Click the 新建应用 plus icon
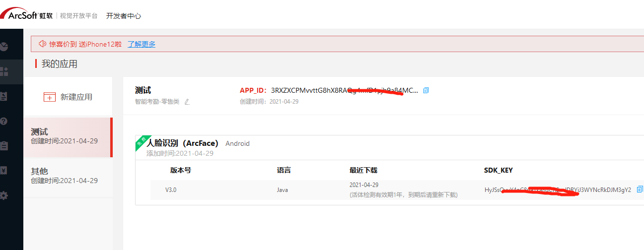The height and width of the screenshot is (250, 644). (50, 97)
